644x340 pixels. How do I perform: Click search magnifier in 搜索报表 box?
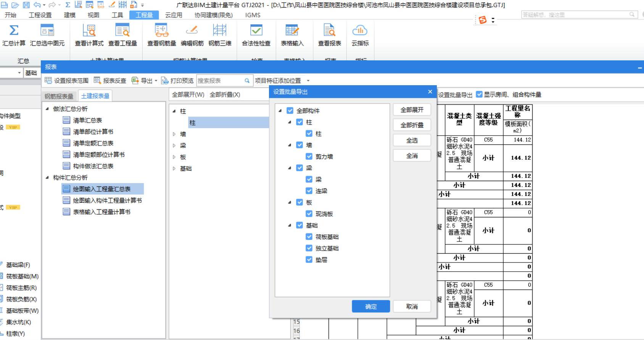pyautogui.click(x=247, y=81)
